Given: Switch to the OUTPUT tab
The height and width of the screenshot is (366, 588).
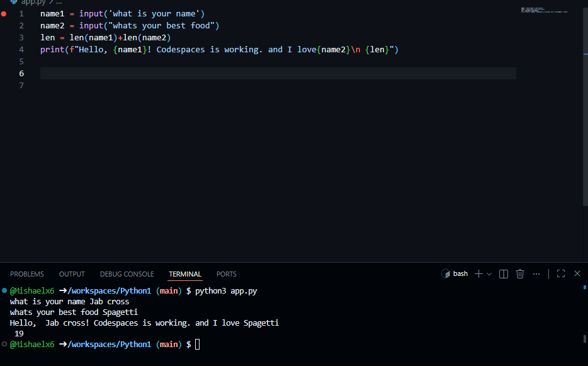Looking at the screenshot, I should coord(72,274).
